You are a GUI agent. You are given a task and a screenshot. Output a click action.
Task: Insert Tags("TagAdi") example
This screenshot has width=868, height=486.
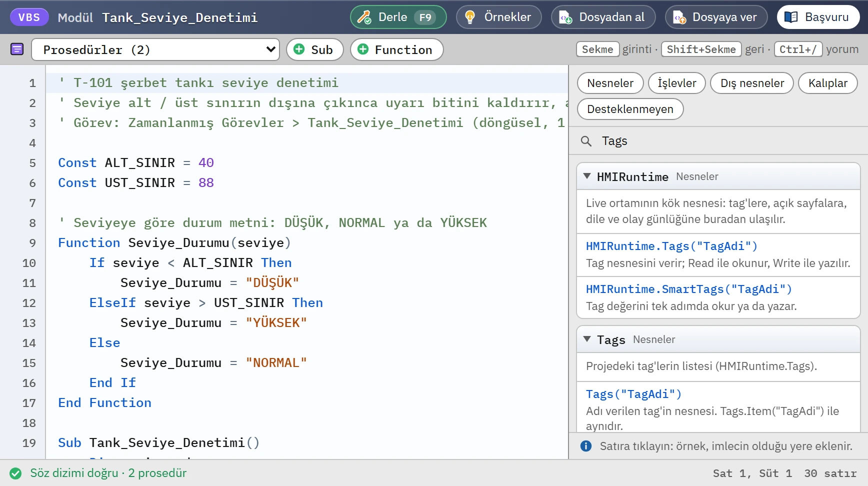point(718,407)
